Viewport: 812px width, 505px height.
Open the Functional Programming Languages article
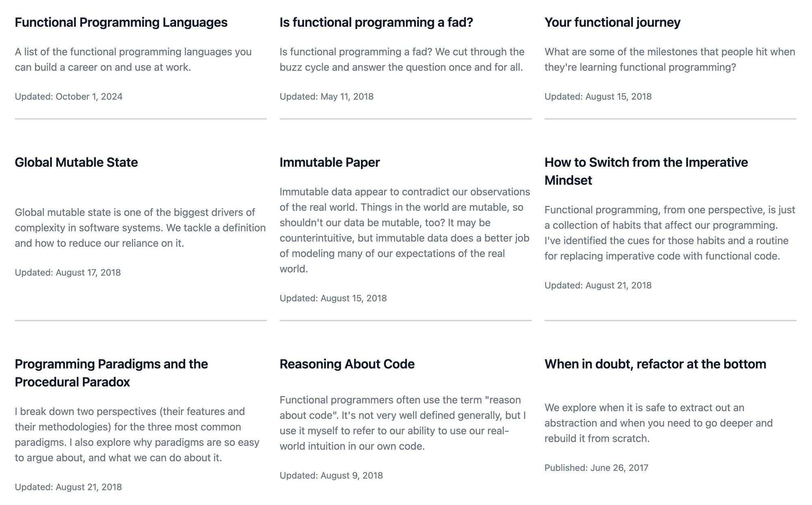121,22
